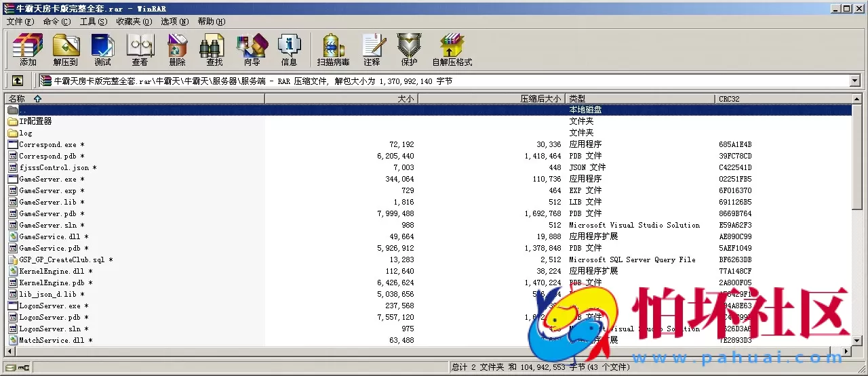Sort by the 类型 column header
This screenshot has height=376, width=868.
tap(641, 98)
